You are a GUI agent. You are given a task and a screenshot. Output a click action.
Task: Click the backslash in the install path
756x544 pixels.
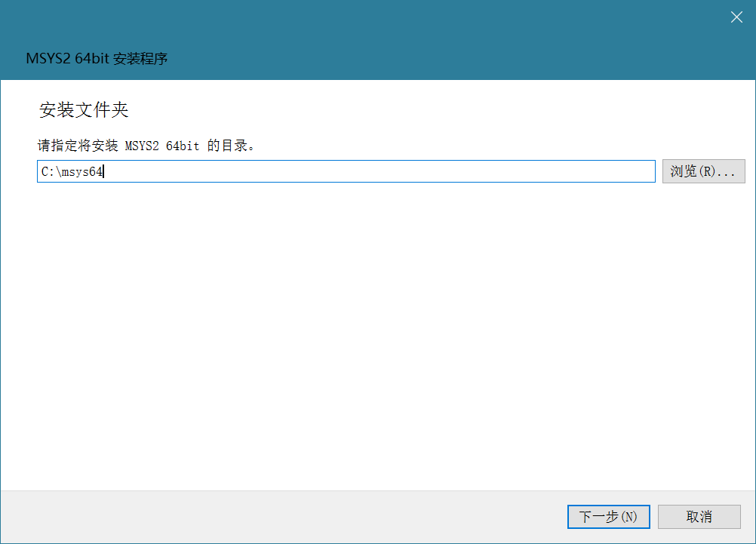(59, 172)
